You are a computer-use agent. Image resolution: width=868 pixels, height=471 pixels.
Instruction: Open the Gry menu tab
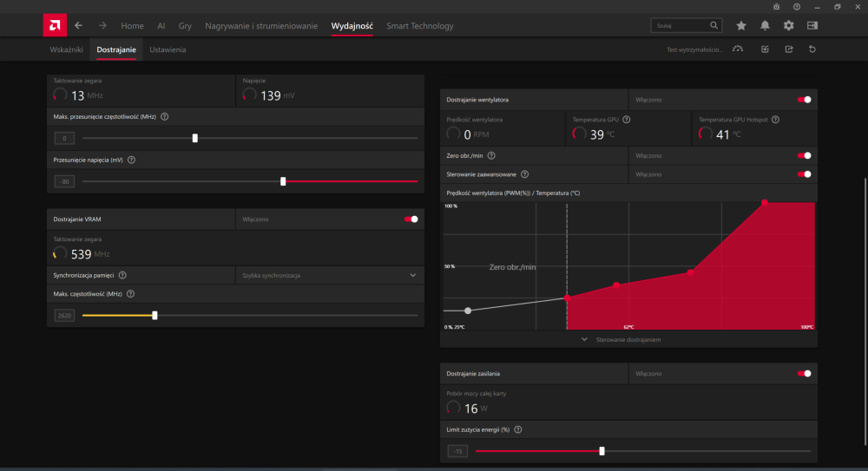(185, 26)
